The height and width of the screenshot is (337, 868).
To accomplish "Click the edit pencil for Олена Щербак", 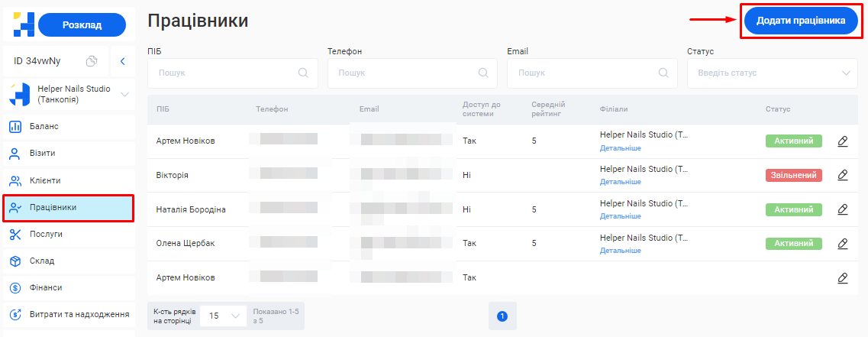I will tap(843, 243).
